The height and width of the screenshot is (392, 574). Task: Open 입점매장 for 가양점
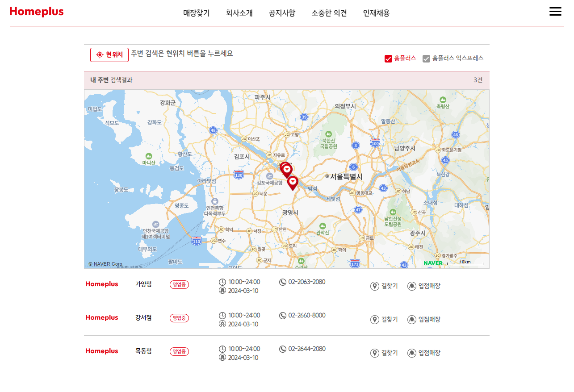[429, 286]
